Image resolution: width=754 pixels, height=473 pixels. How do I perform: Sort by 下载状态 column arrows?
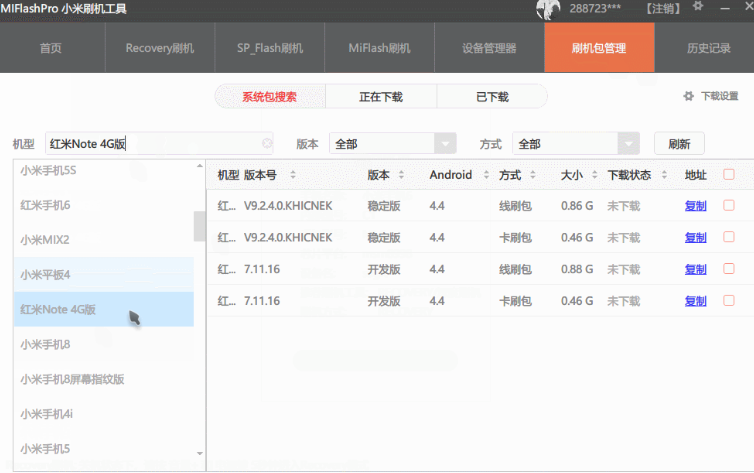point(664,175)
